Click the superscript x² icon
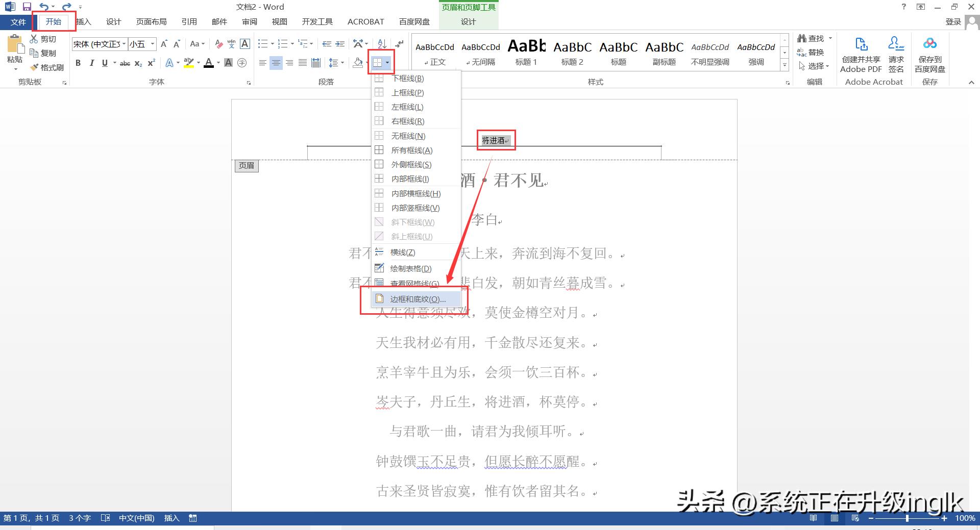 pyautogui.click(x=152, y=63)
